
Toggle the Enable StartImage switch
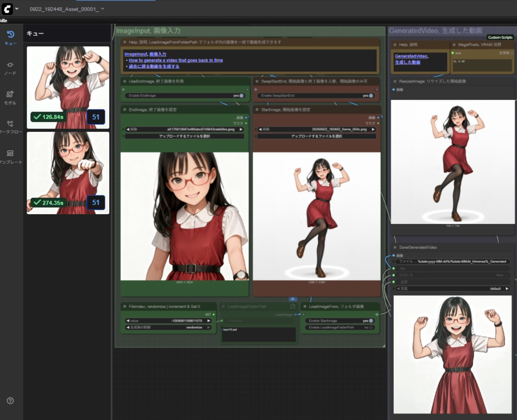(x=370, y=321)
